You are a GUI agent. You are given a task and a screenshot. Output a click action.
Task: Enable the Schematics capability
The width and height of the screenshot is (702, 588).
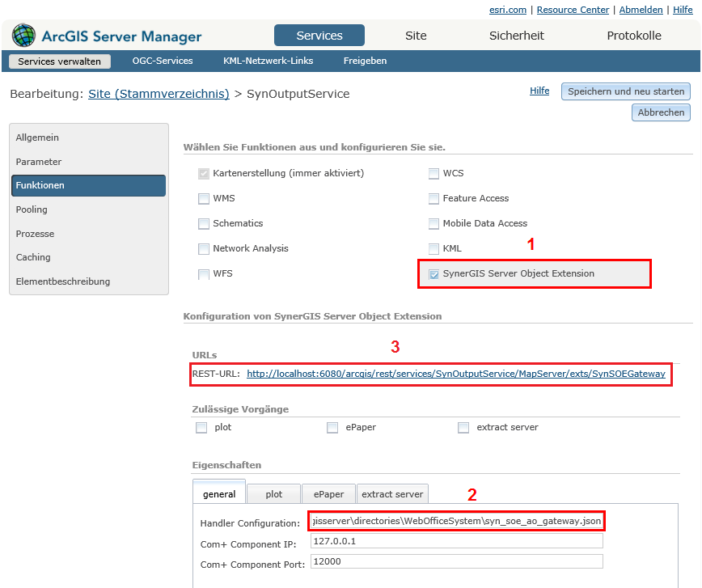tap(204, 223)
